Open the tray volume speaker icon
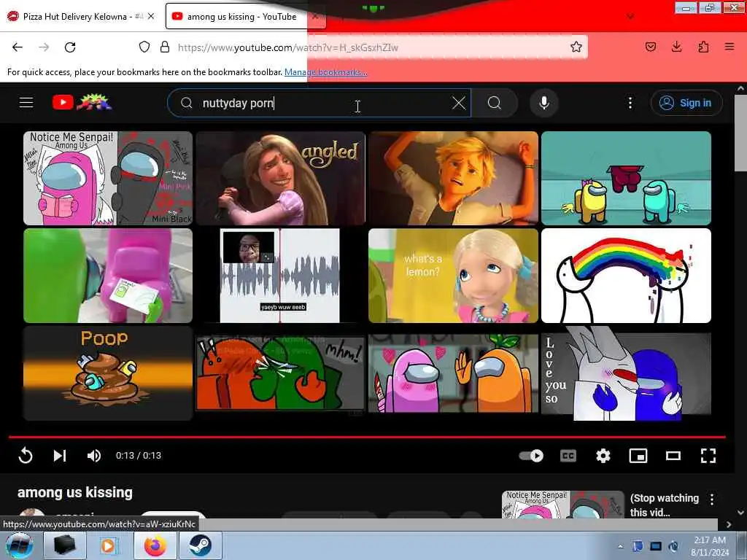Screen dimensions: 747x560 tap(673, 546)
